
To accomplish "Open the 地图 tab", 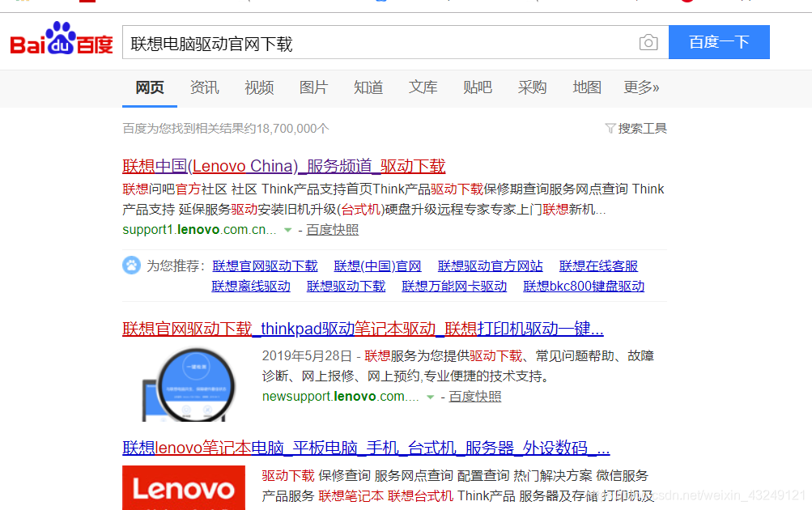I will click(587, 87).
